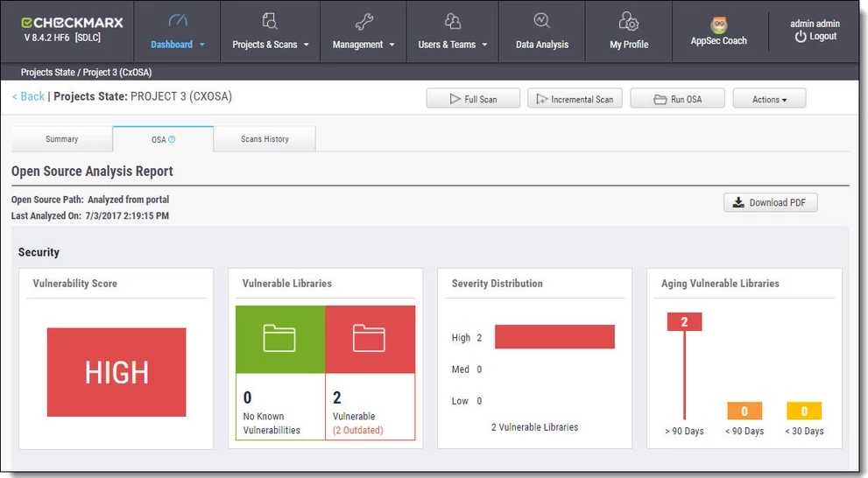Switch to the Summary tab

coord(62,139)
